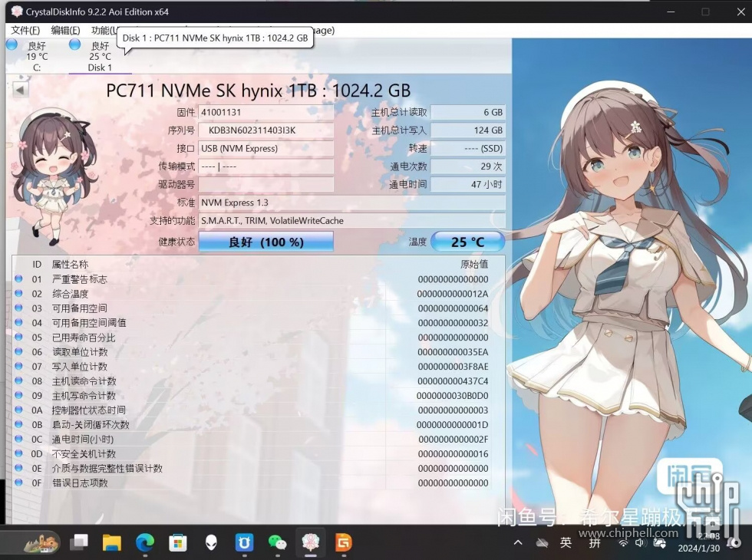The image size is (752, 560).
Task: Click status orb for attribute 0F 错误日志项数
Action: tap(18, 483)
